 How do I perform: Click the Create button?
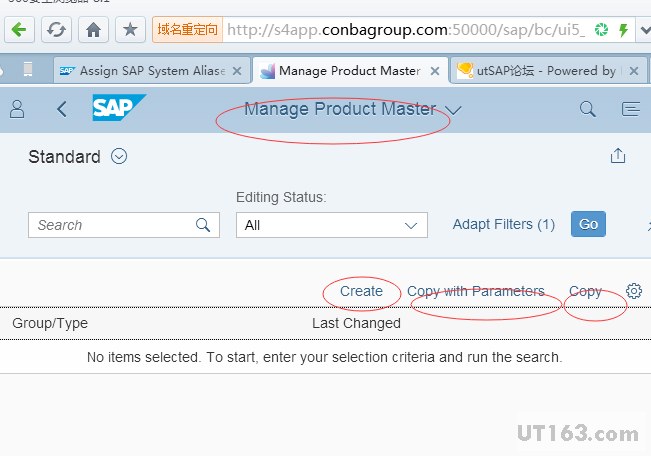(x=361, y=291)
